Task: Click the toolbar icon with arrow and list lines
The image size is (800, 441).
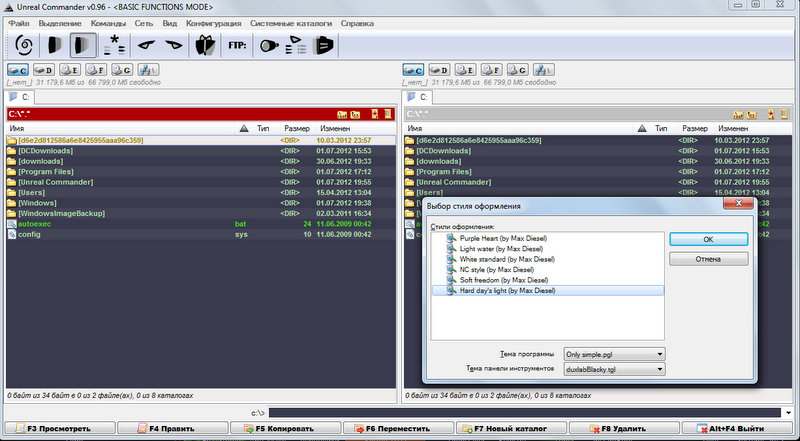Action: [295, 45]
